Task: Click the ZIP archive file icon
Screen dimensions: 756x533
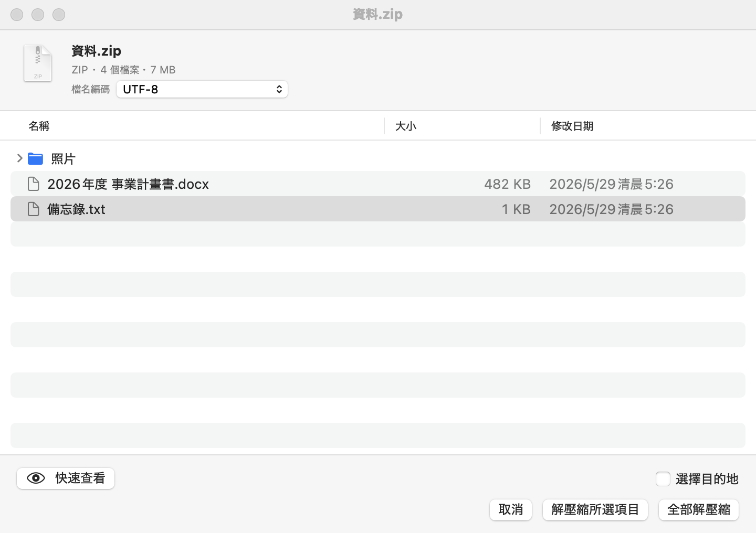Action: point(38,63)
